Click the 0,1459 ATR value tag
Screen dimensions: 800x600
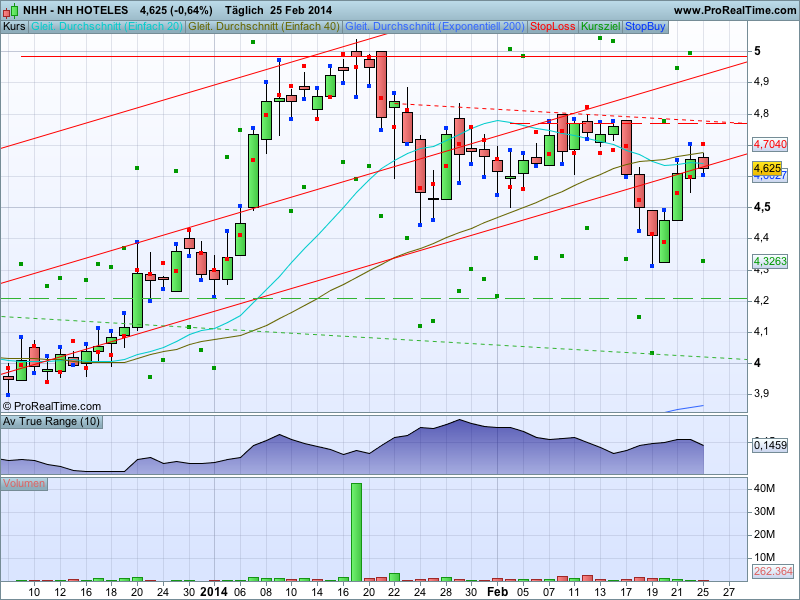(770, 445)
